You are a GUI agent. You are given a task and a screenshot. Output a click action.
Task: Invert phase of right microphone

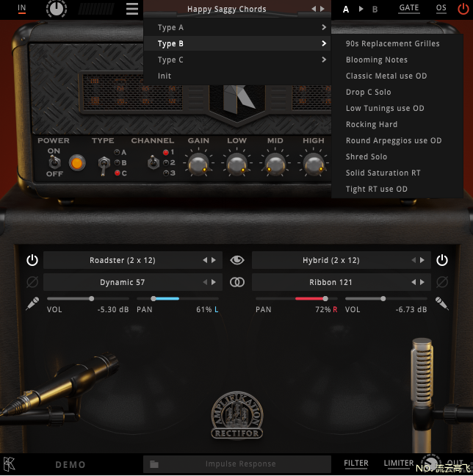click(x=441, y=282)
